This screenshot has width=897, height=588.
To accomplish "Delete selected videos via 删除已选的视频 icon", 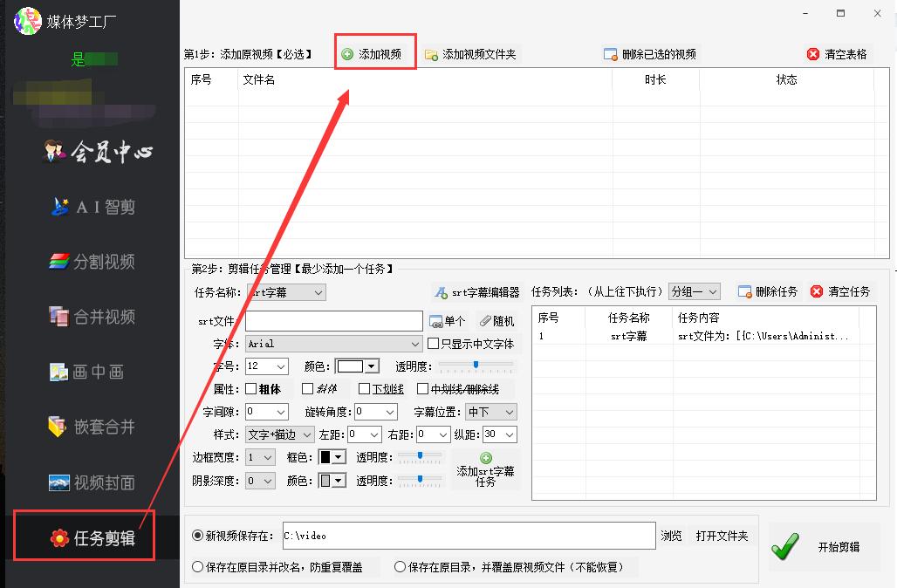I will tap(610, 52).
